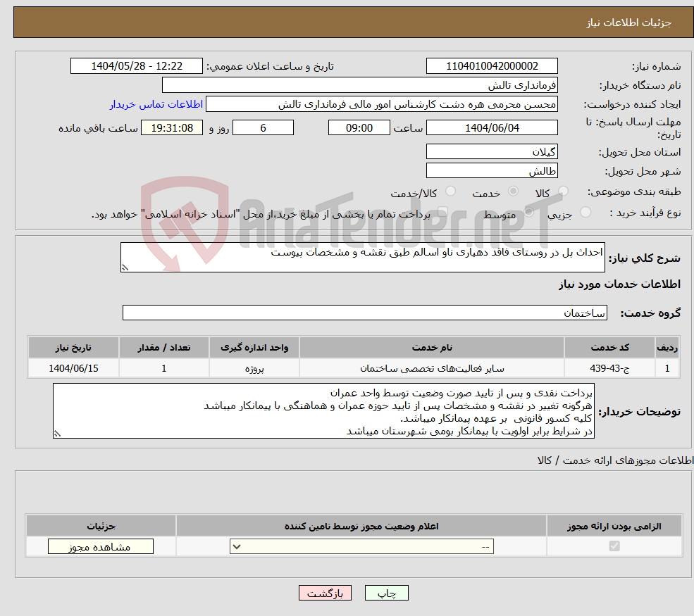Click the deadline time field 09:00
The height and width of the screenshot is (616, 694).
pos(359,128)
